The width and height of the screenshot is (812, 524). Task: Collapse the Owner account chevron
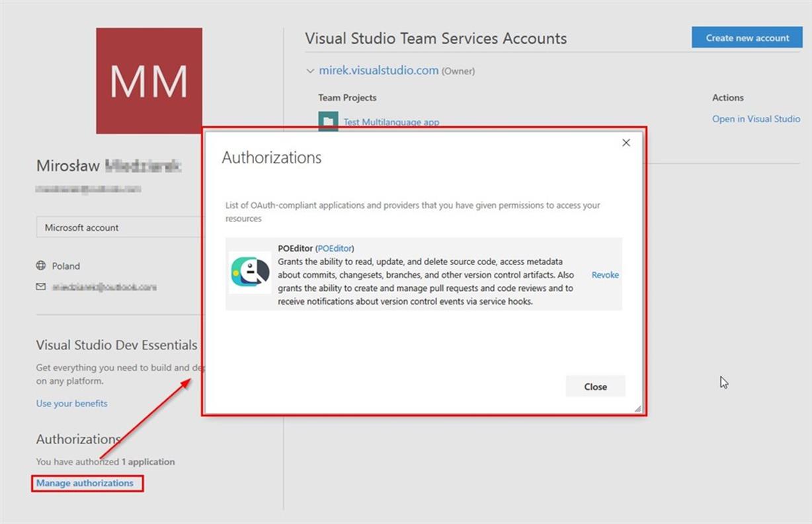tap(310, 71)
